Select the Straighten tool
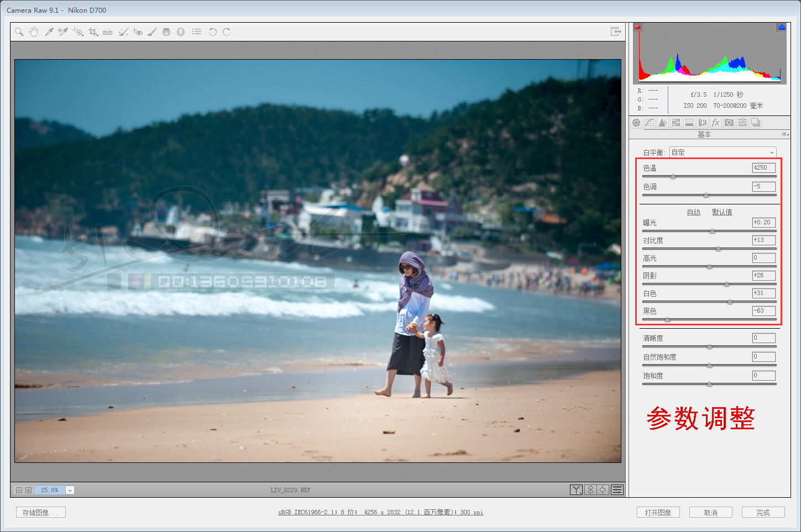801x532 pixels. [108, 32]
